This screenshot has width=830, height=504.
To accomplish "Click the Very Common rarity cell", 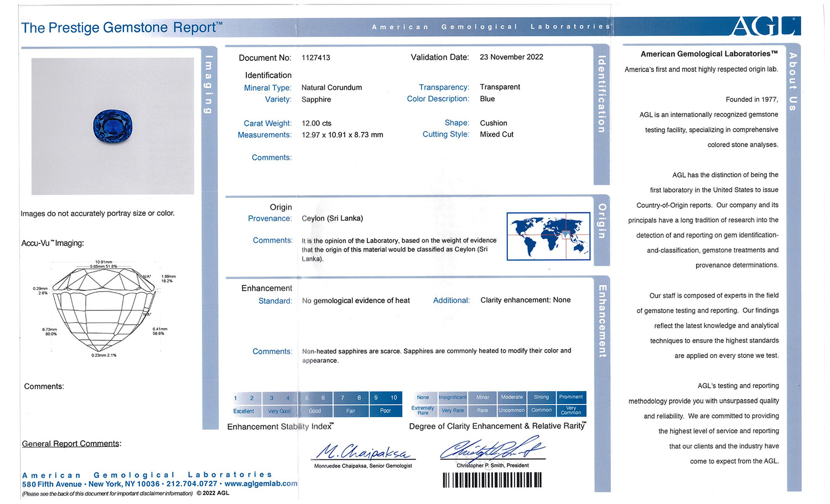I will pyautogui.click(x=570, y=411).
